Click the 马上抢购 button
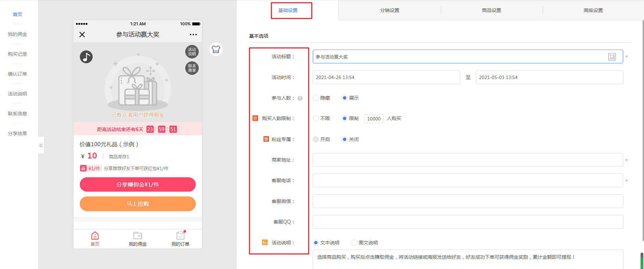This screenshot has height=269, width=644. pos(138,204)
